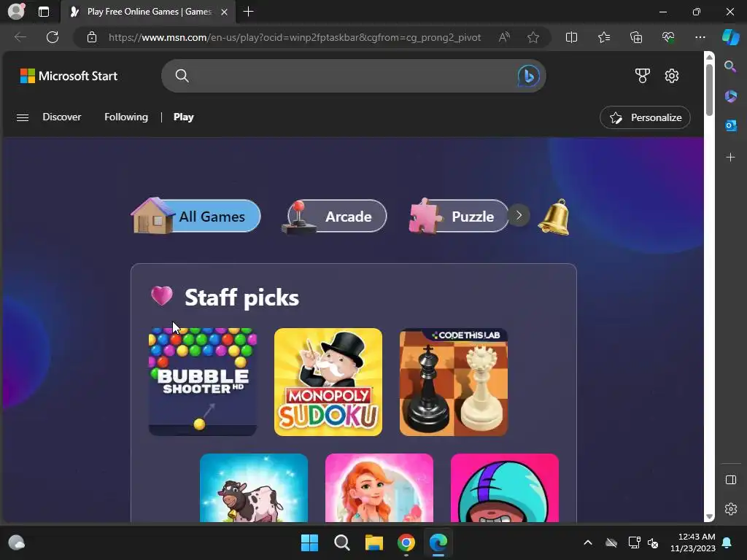Open the weather widget on taskbar
Screen dimensions: 747x560
[17, 542]
